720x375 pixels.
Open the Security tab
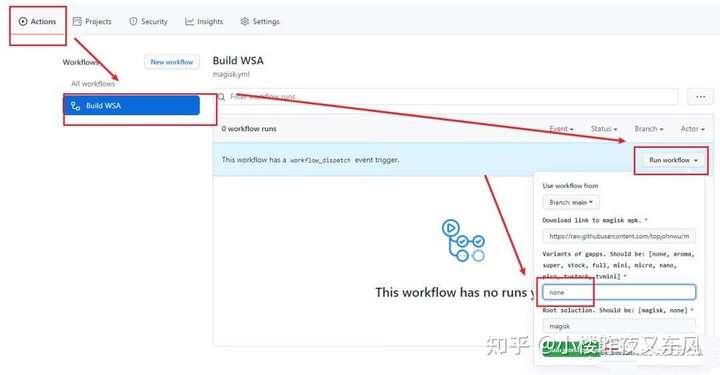(x=148, y=22)
